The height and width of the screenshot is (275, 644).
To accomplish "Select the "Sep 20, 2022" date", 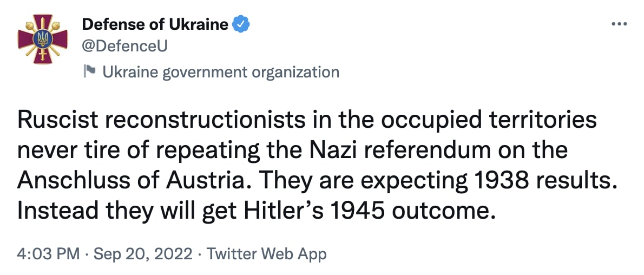I will point(143,253).
